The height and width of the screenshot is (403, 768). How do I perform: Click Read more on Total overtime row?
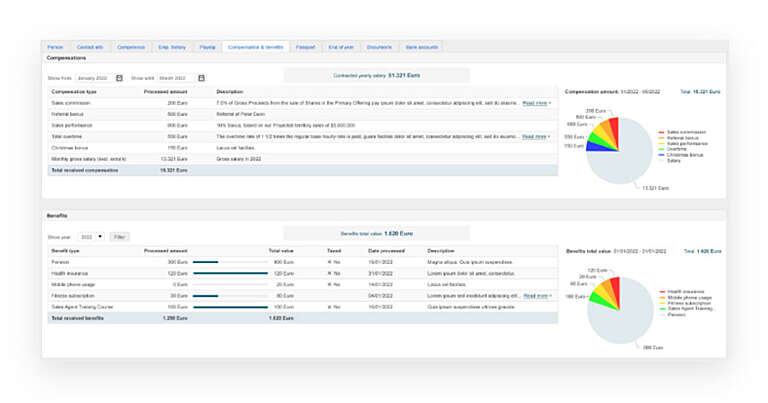(536, 137)
